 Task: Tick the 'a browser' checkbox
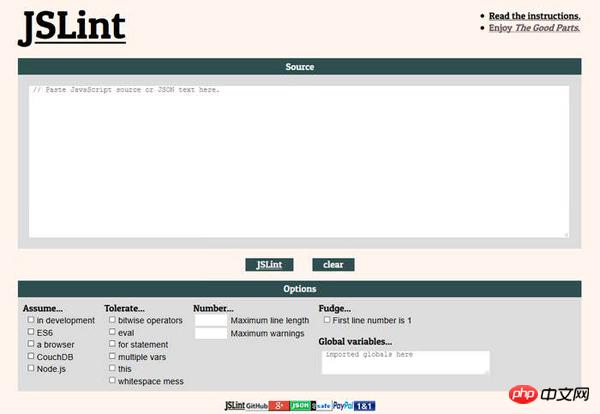(31, 344)
